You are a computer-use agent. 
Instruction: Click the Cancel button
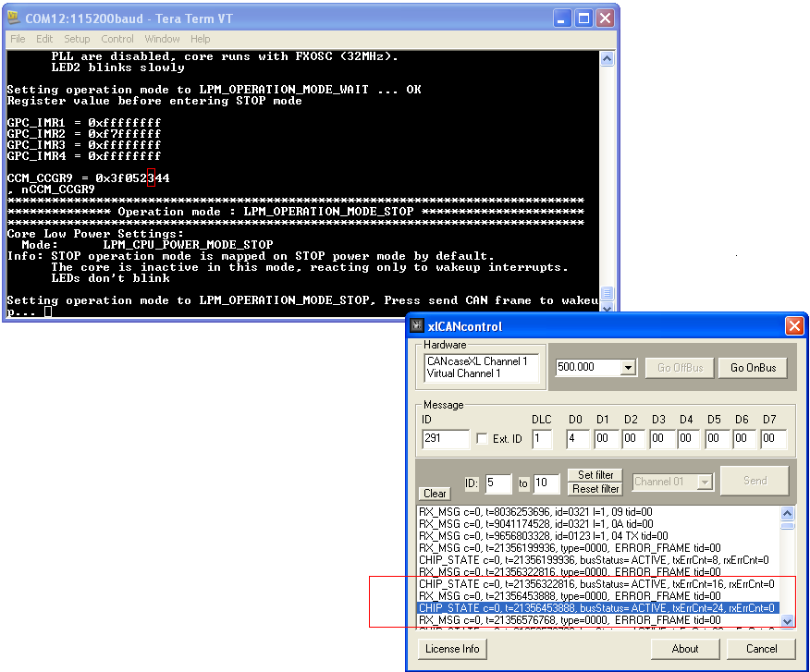(x=761, y=649)
